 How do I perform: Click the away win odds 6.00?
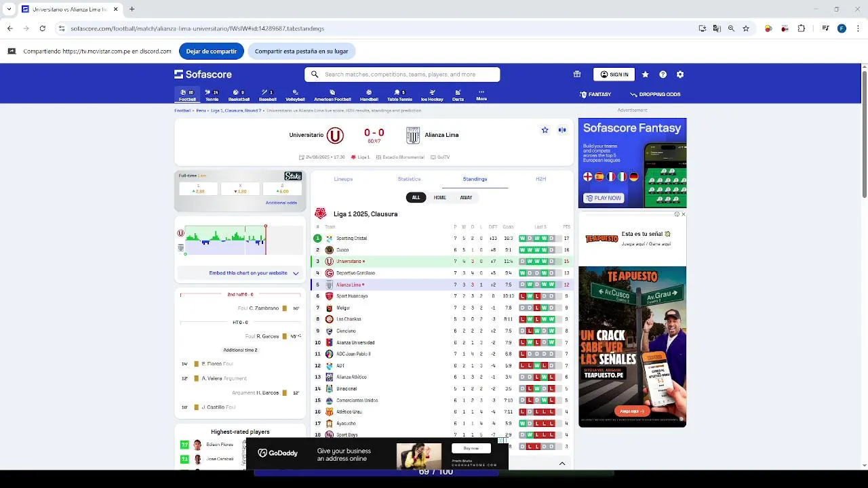click(282, 189)
